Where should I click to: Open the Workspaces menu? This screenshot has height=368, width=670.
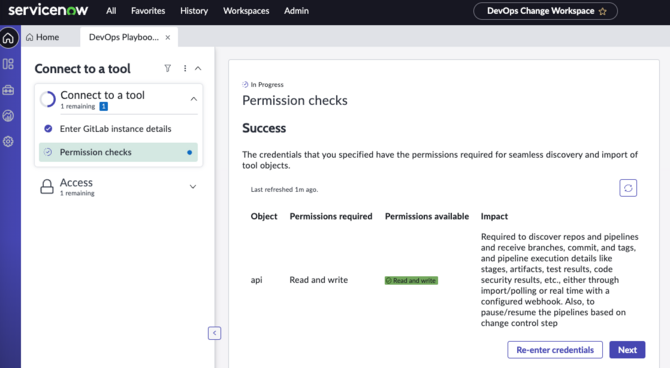[x=246, y=11]
